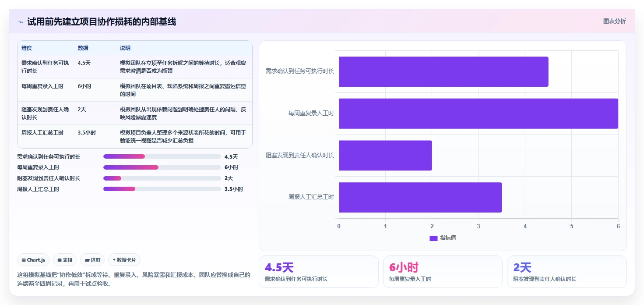Click the 阻塞发现到责任人确认时长 chart bar
Image resolution: width=644 pixels, height=305 pixels.
[385, 156]
